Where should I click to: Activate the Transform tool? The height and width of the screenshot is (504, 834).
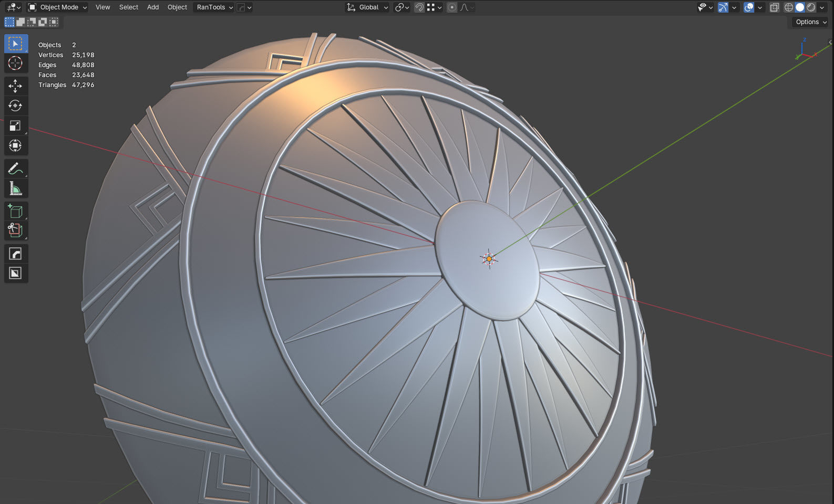(x=16, y=145)
